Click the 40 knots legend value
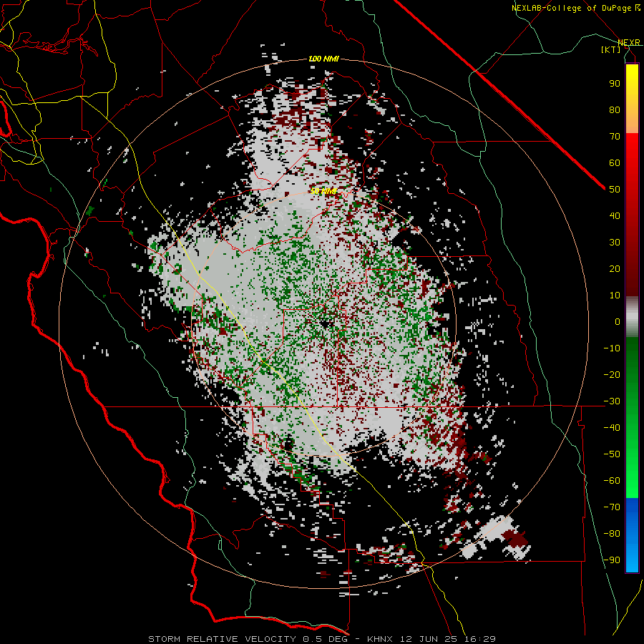This screenshot has width=644, height=644. click(615, 215)
